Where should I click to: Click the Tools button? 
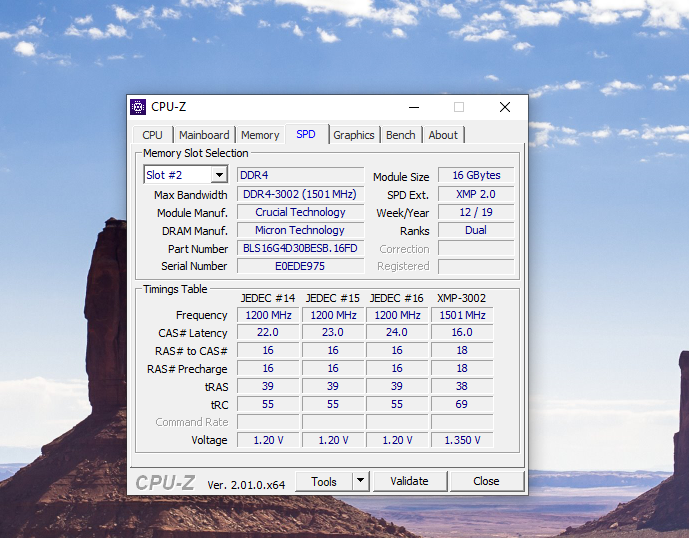point(324,481)
